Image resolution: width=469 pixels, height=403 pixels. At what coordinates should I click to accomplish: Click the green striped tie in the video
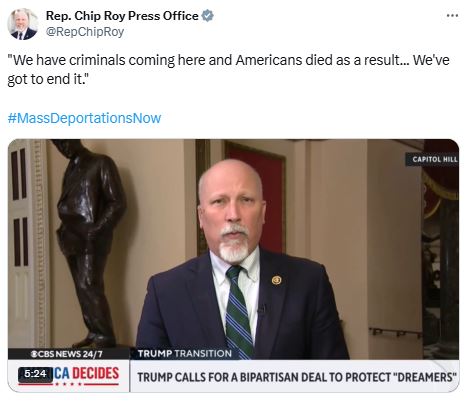(238, 312)
